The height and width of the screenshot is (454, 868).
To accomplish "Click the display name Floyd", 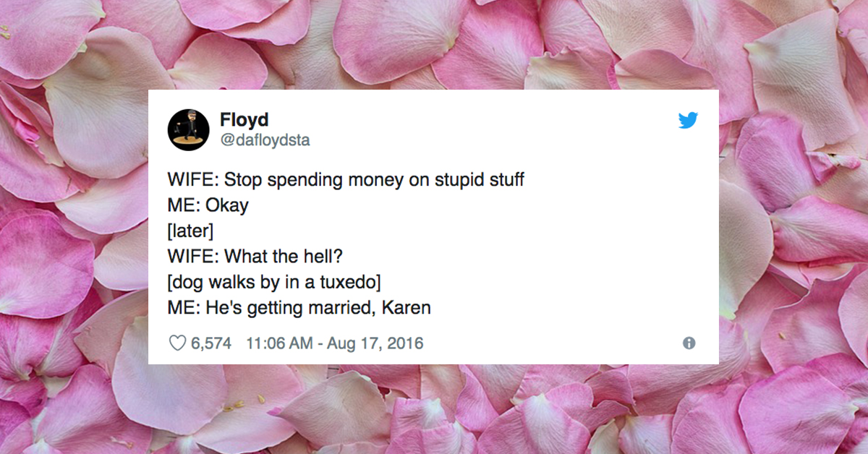I will click(244, 120).
